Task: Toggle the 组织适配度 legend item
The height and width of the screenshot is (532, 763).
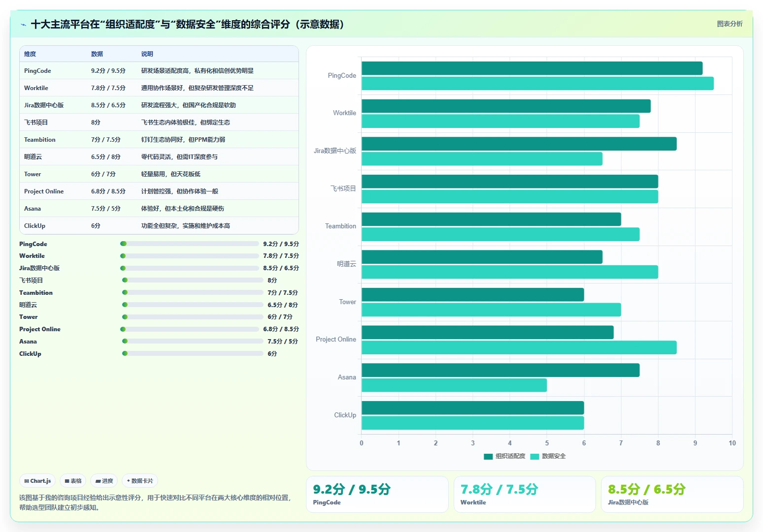Action: tap(504, 456)
